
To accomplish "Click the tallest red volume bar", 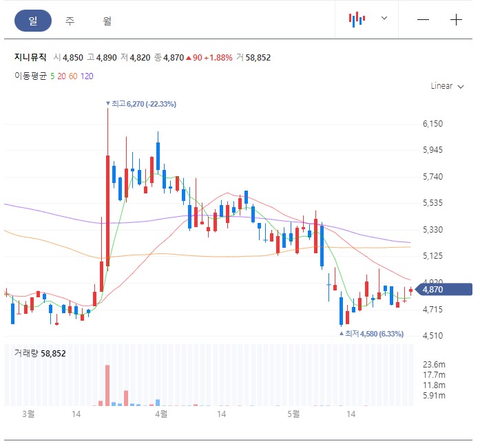I will tap(107, 385).
